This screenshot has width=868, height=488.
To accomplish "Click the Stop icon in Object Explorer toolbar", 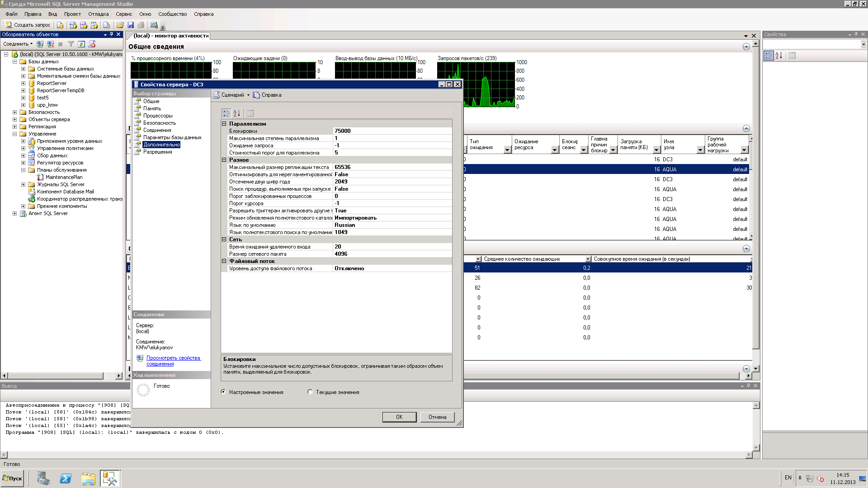I will pos(61,44).
